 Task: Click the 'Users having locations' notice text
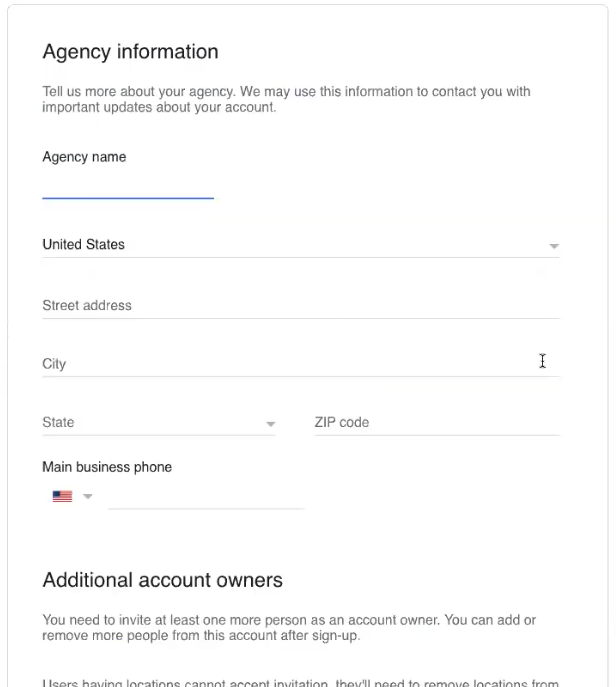(300, 683)
